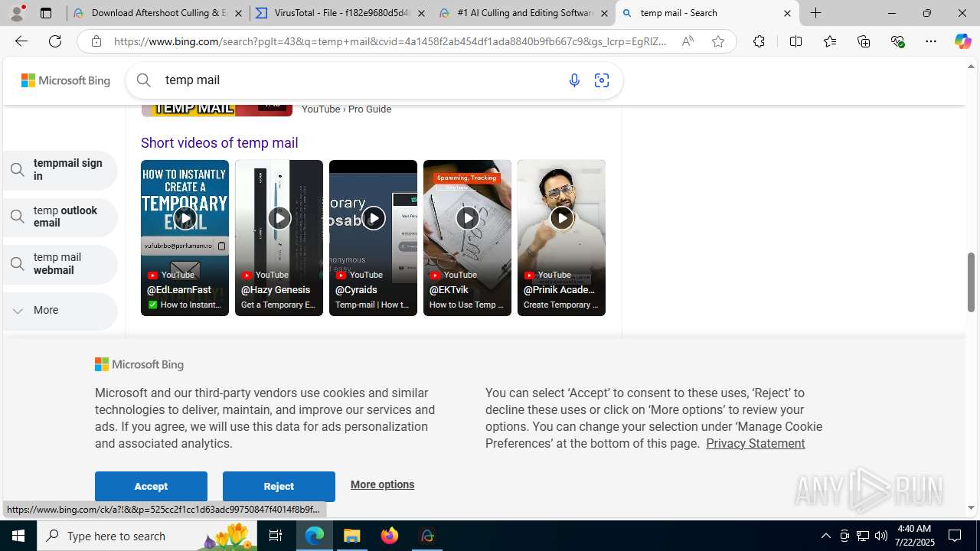Open Short videos of temp mail heading
The width and height of the screenshot is (980, 551).
[x=219, y=143]
